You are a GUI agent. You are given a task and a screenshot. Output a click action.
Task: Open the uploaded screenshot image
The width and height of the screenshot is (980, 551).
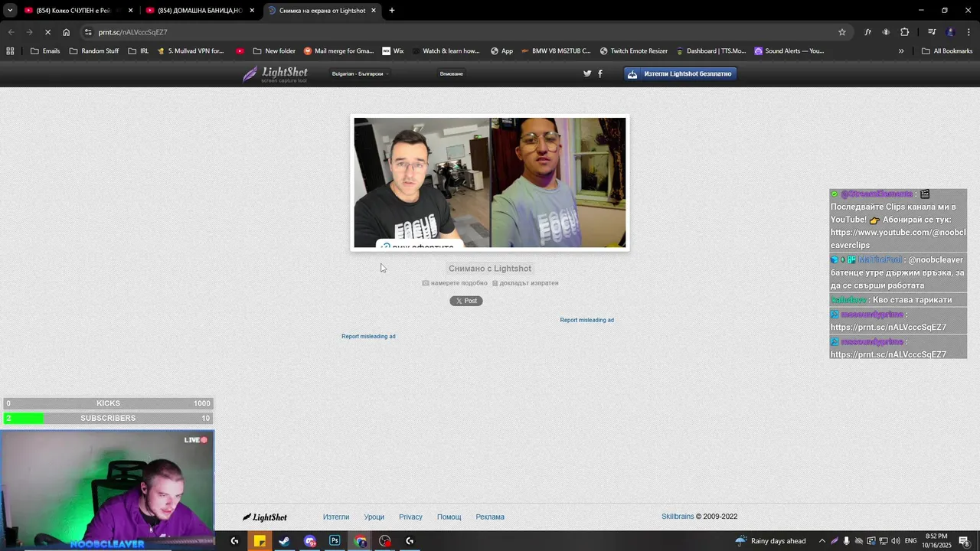pyautogui.click(x=490, y=183)
